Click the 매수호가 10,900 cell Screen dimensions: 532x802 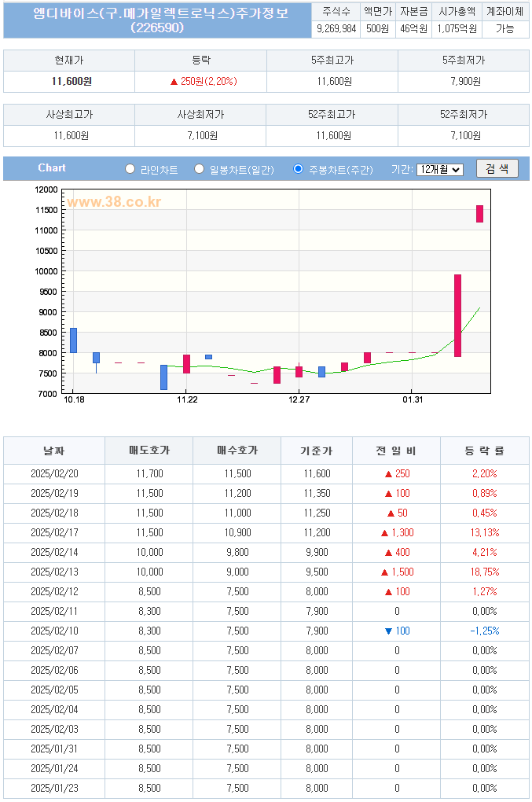point(237,532)
